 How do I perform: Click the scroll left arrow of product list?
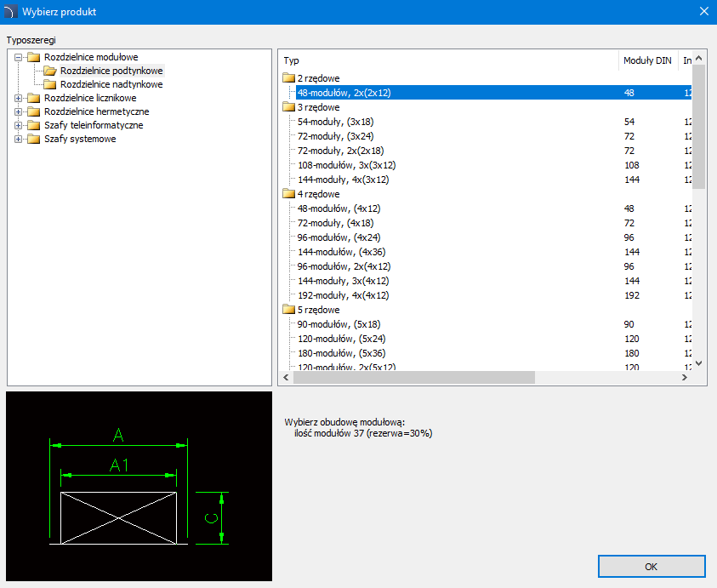(x=287, y=378)
